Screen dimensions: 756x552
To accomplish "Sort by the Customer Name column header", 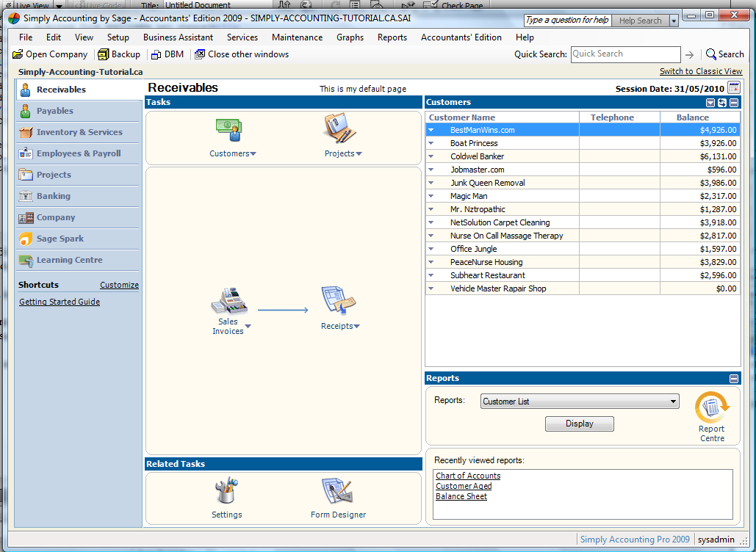I will tap(502, 117).
